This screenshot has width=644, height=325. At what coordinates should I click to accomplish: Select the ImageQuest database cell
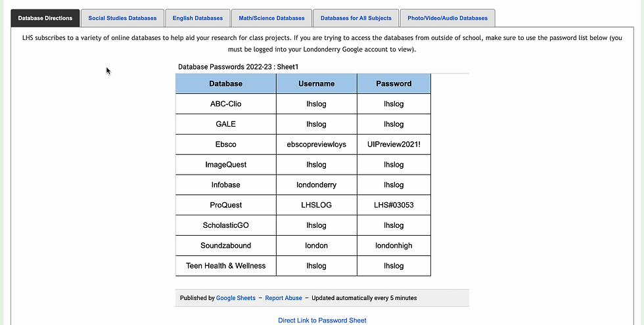pyautogui.click(x=226, y=165)
